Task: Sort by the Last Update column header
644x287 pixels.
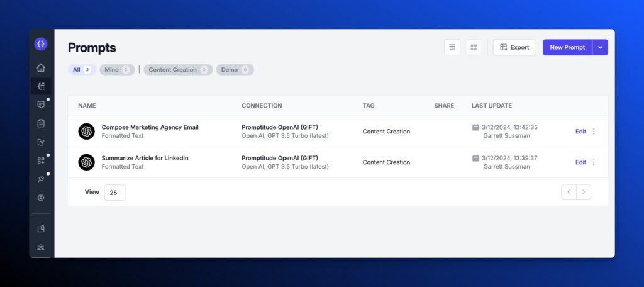Action: 491,106
